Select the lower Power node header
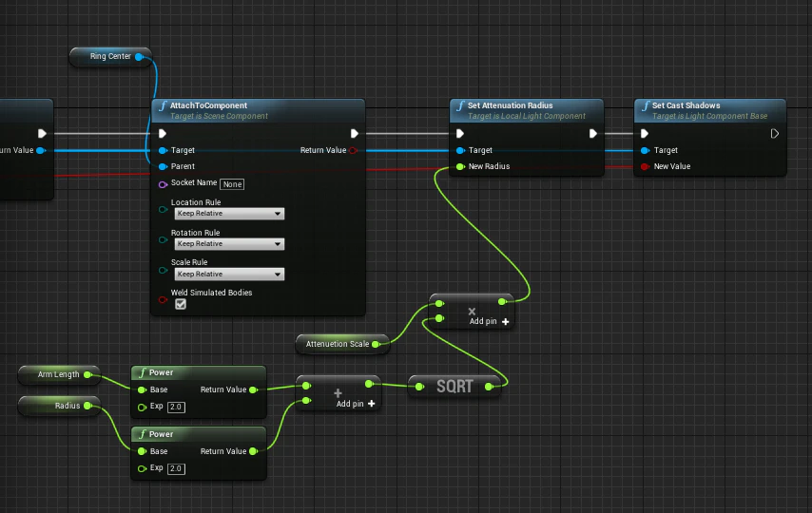Image resolution: width=812 pixels, height=513 pixels. (199, 434)
